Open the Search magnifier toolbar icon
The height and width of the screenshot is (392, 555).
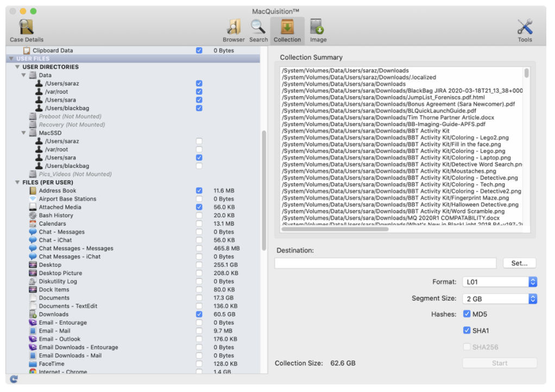[258, 27]
